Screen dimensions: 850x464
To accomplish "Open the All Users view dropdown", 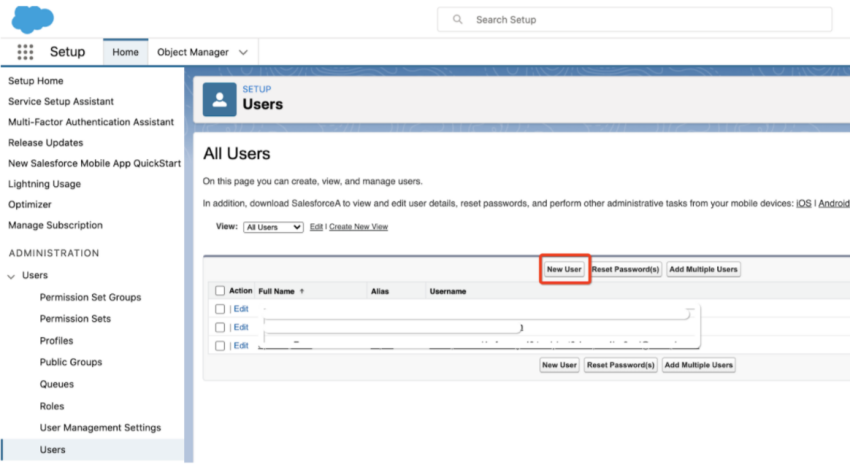I will pyautogui.click(x=273, y=227).
